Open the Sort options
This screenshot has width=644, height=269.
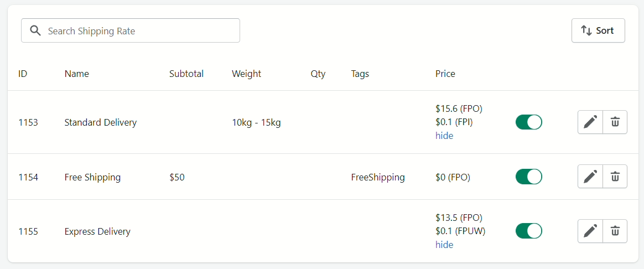click(x=598, y=30)
